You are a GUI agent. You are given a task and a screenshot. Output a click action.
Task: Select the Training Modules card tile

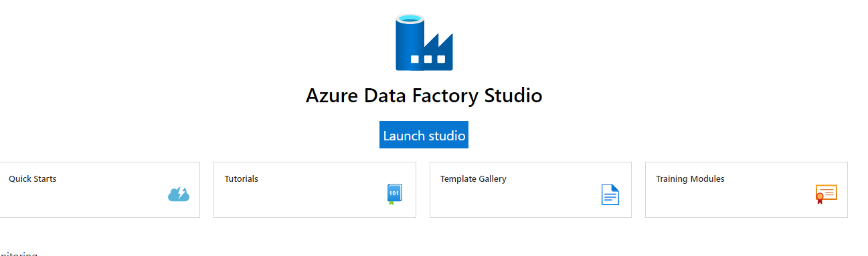click(746, 190)
